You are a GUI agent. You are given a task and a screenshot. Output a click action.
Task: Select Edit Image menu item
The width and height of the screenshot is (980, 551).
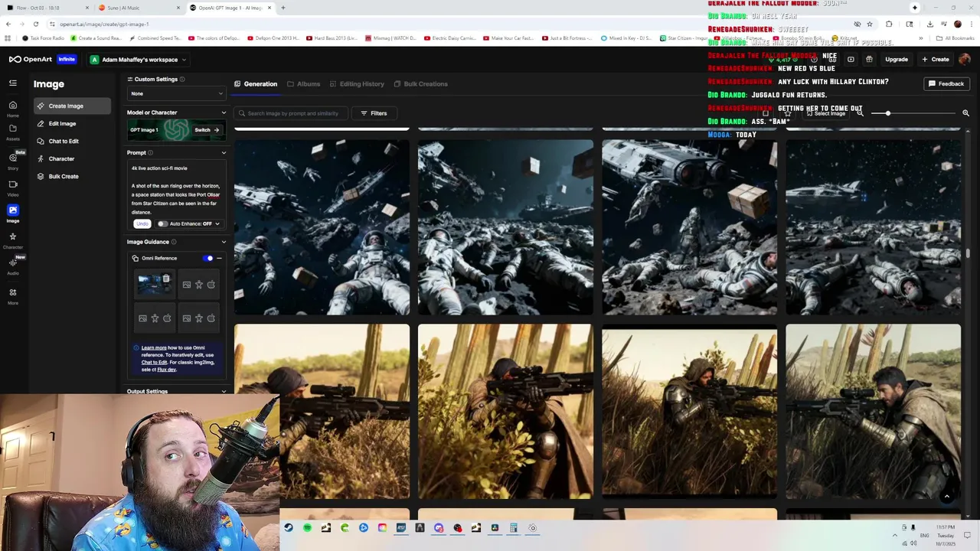coord(73,124)
